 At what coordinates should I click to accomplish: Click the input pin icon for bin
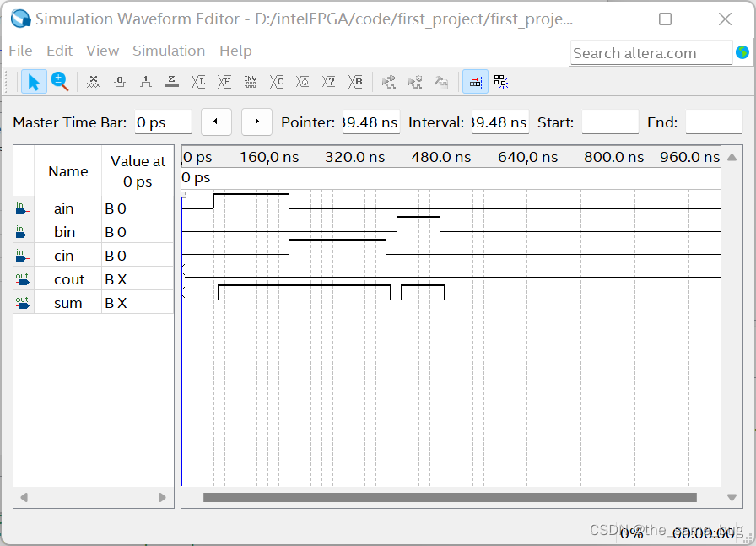(22, 232)
